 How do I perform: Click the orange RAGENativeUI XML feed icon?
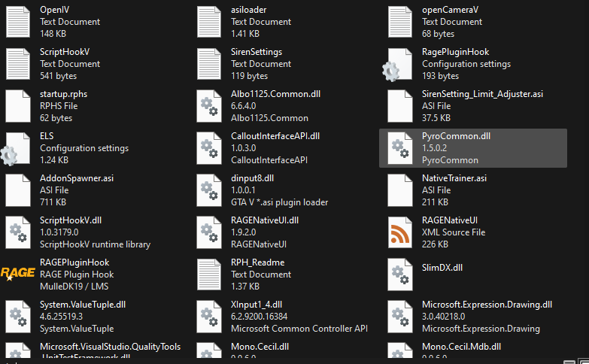(399, 232)
